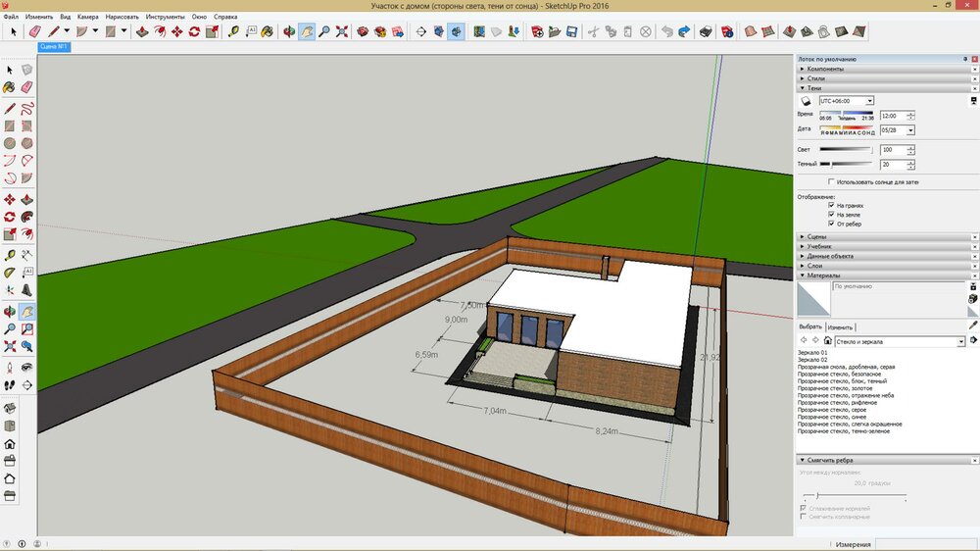This screenshot has height=551, width=980.
Task: Enable 'Использовать солнце для затенения' checkbox
Action: (x=832, y=182)
